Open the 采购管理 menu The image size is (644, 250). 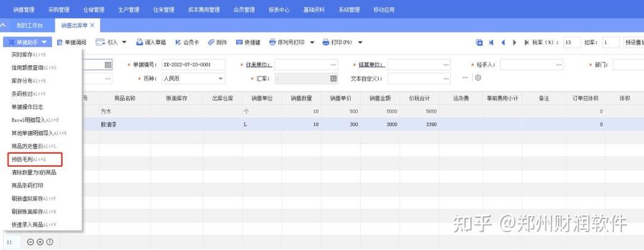point(59,9)
